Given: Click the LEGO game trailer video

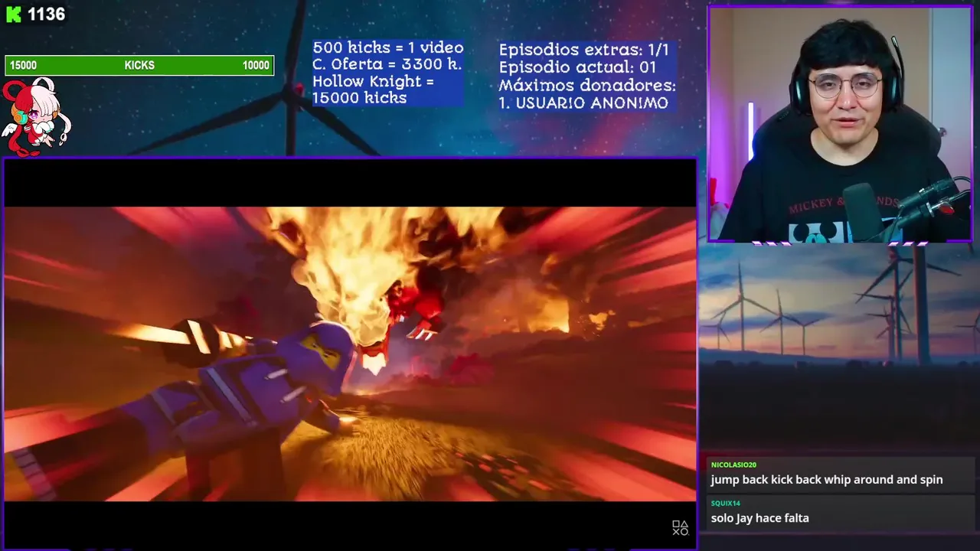Looking at the screenshot, I should coord(350,354).
